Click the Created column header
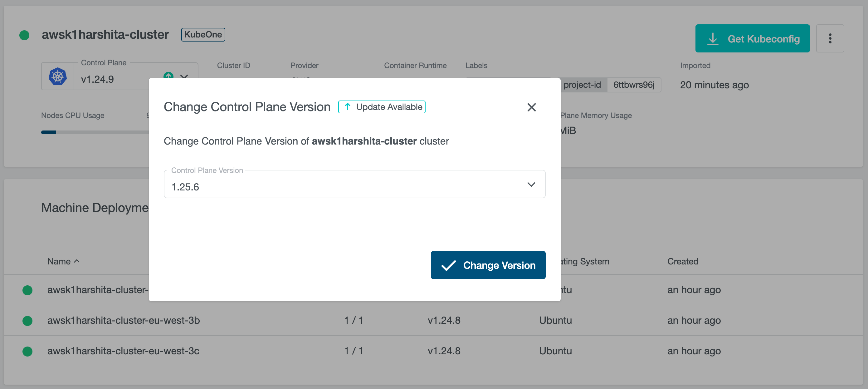 (x=682, y=261)
